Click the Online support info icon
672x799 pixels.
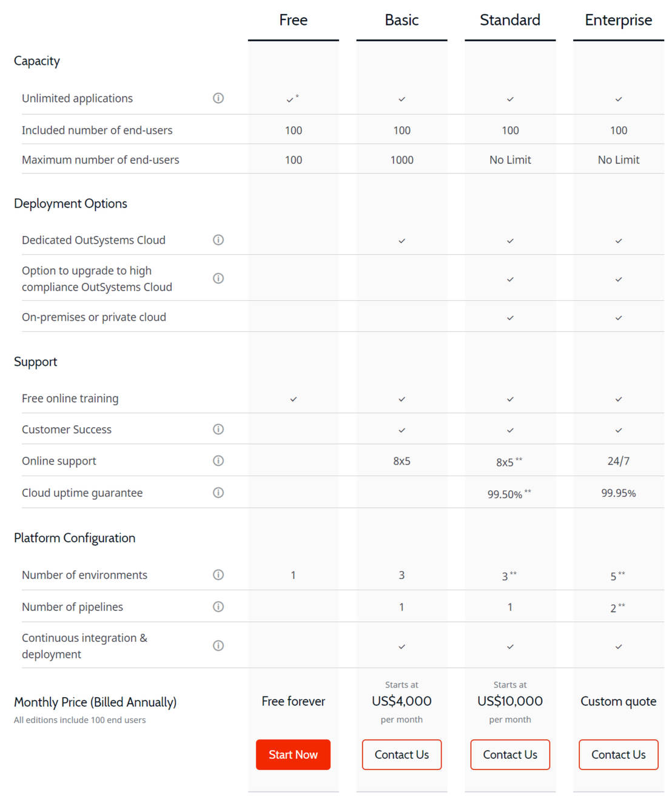[x=218, y=460]
